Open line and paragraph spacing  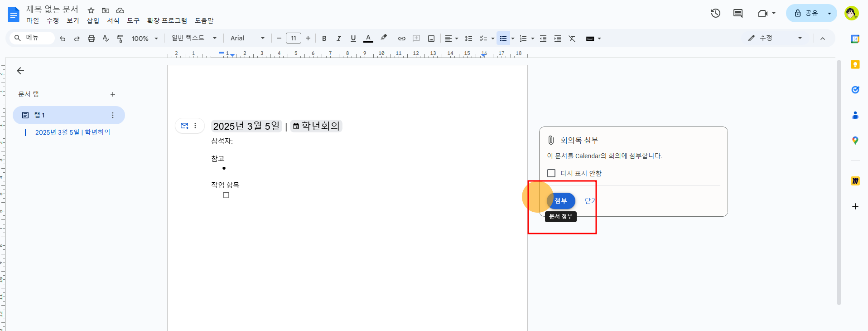pyautogui.click(x=468, y=39)
